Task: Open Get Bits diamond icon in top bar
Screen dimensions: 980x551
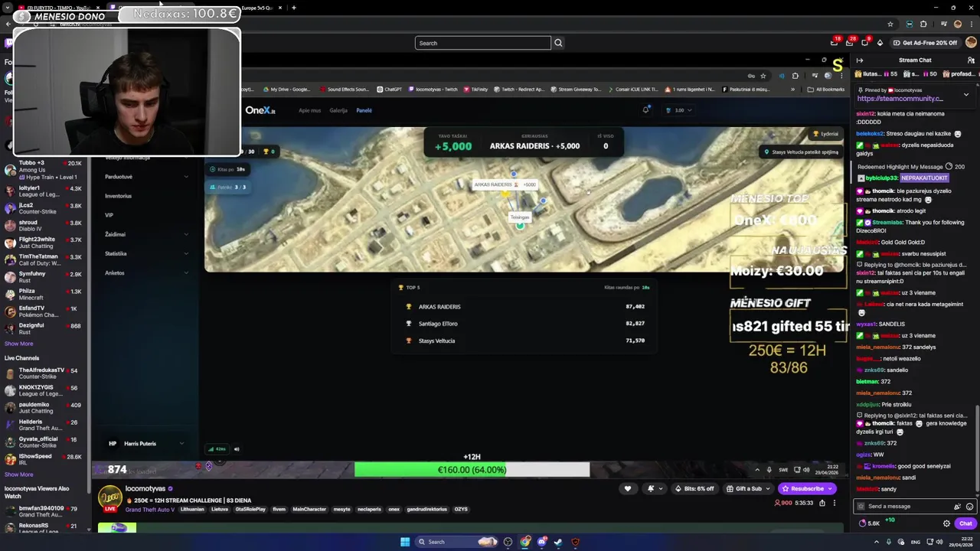Action: [880, 43]
